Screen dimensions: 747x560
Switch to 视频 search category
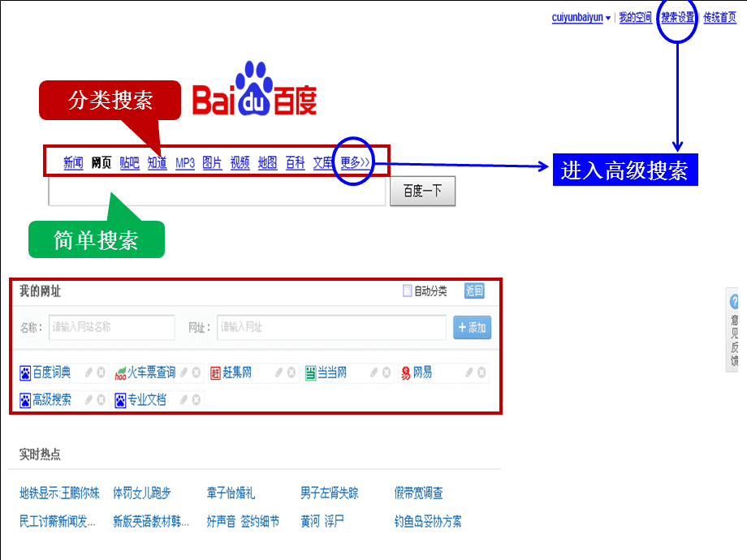coord(240,163)
